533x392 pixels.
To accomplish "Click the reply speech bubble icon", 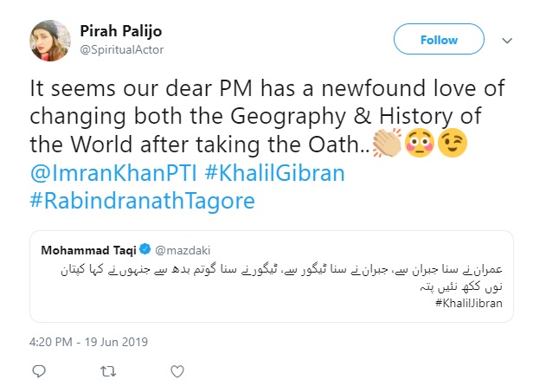I will [x=37, y=371].
